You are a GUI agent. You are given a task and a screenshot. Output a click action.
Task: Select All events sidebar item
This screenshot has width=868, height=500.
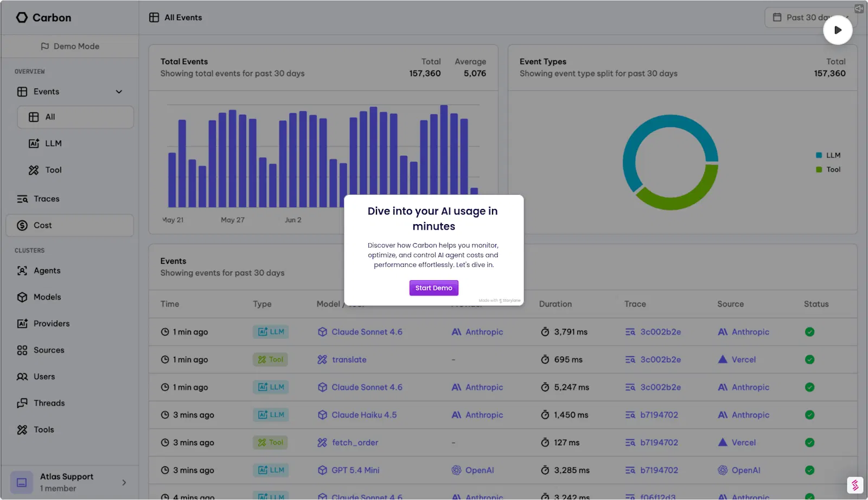click(x=75, y=117)
